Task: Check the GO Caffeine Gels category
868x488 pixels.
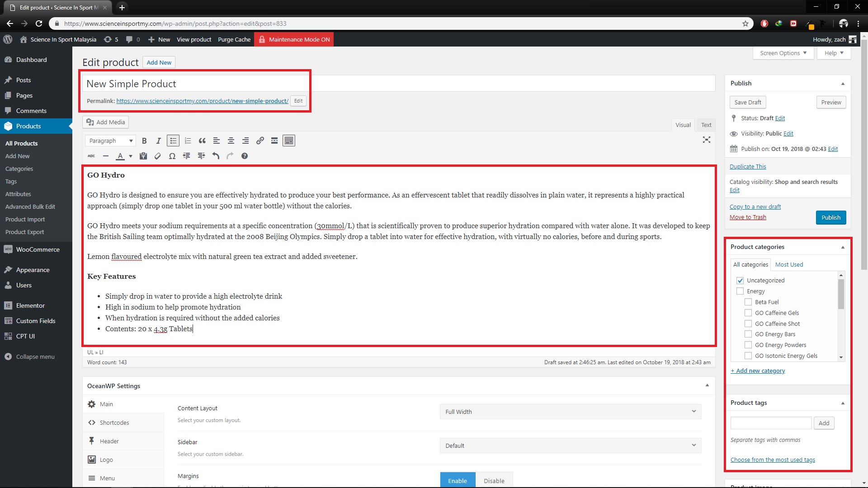Action: [x=748, y=313]
